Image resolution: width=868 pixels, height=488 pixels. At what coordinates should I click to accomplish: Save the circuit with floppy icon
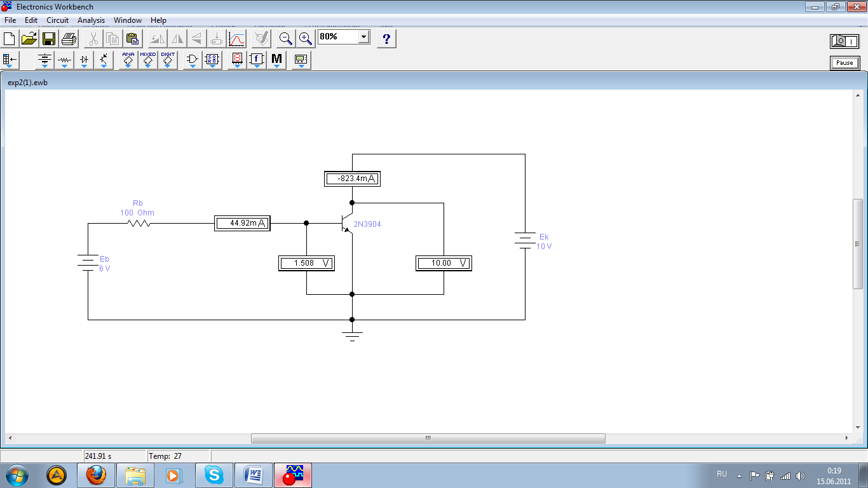pyautogui.click(x=49, y=39)
